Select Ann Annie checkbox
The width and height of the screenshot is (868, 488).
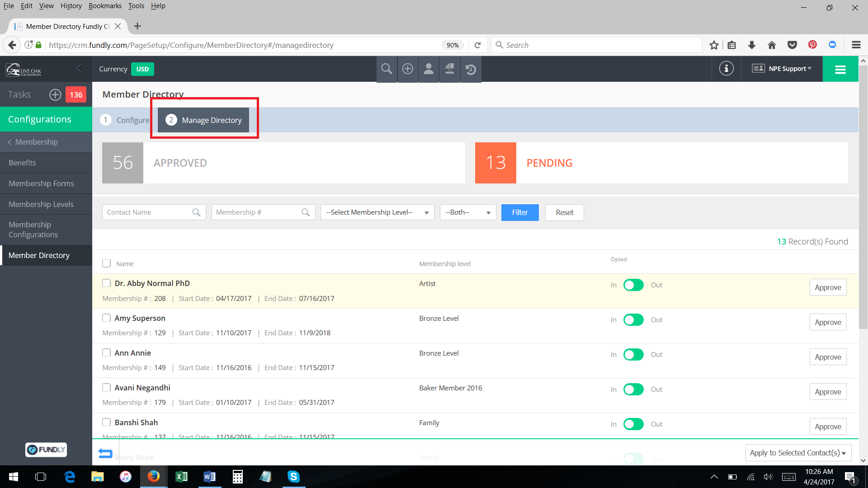[106, 352]
